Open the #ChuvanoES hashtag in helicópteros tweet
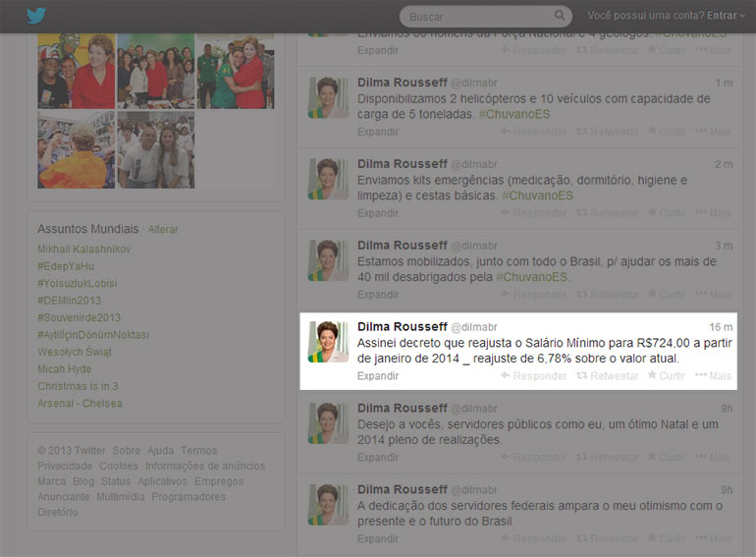 point(513,115)
